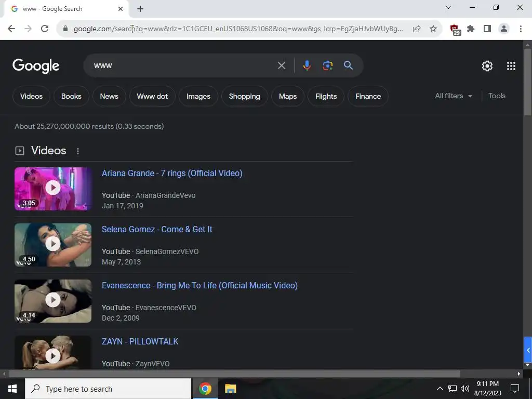Play the 7 rings video thumbnail

pyautogui.click(x=53, y=189)
